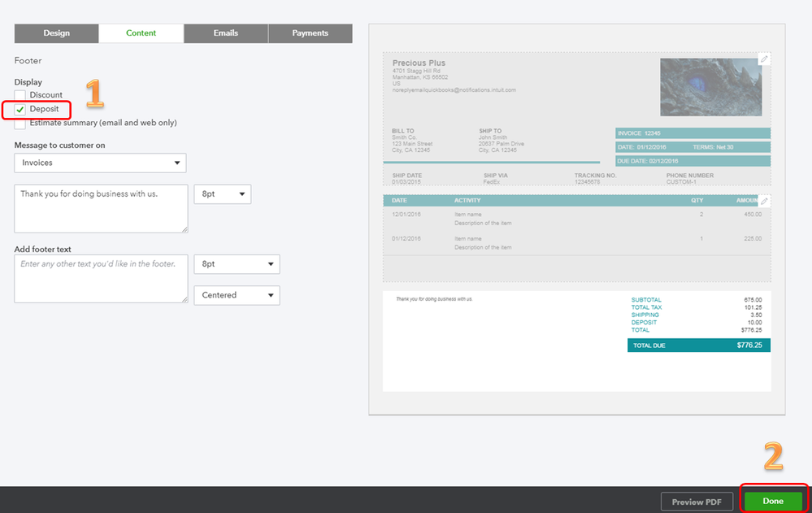Toggle the Estimate summary checkbox

(x=20, y=124)
